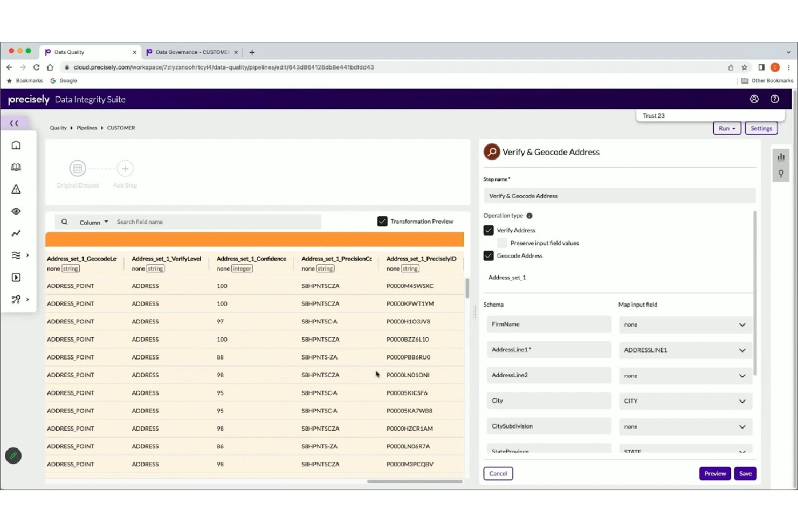Collapse the left sidebar with the double chevron
Image resolution: width=798 pixels, height=532 pixels.
15,123
